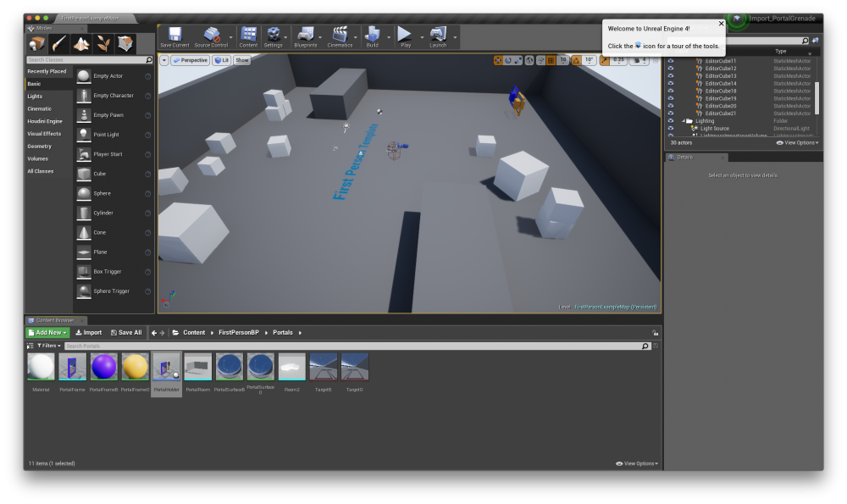The height and width of the screenshot is (504, 847).
Task: Go back in Content Browser history
Action: point(154,333)
